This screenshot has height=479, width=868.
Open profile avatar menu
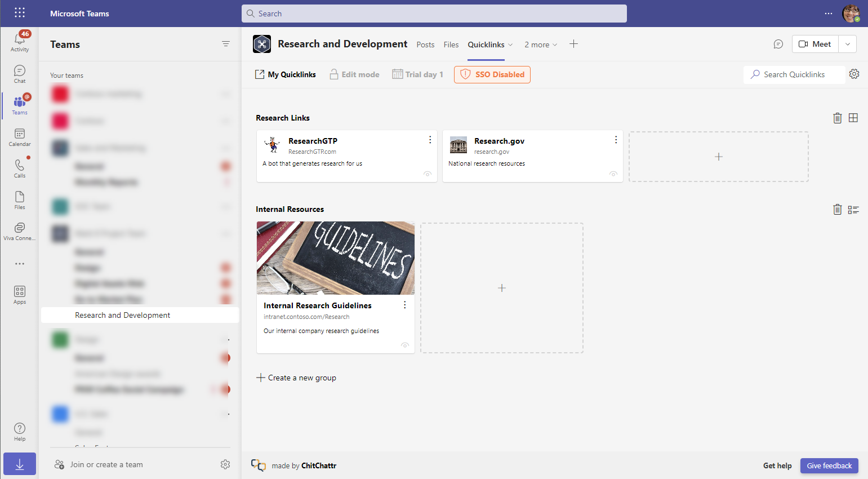851,13
